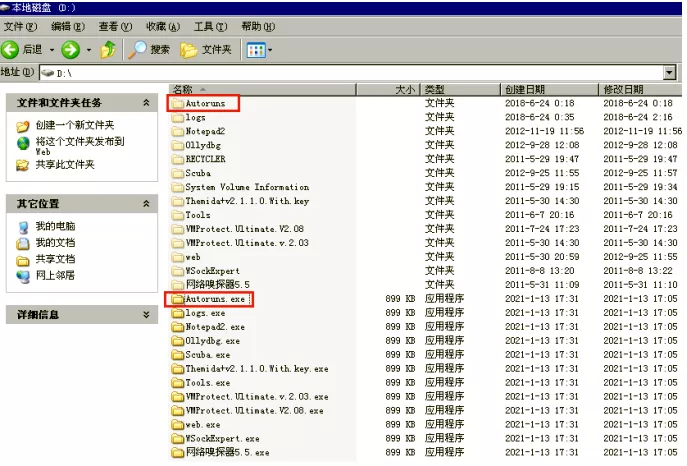
Task: Open the 查看(V) menu
Action: pos(114,26)
